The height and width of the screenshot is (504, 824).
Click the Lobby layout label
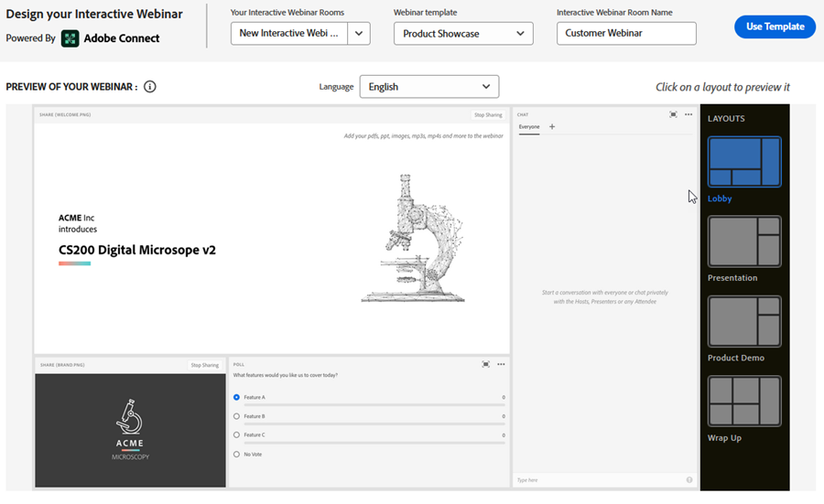[720, 198]
